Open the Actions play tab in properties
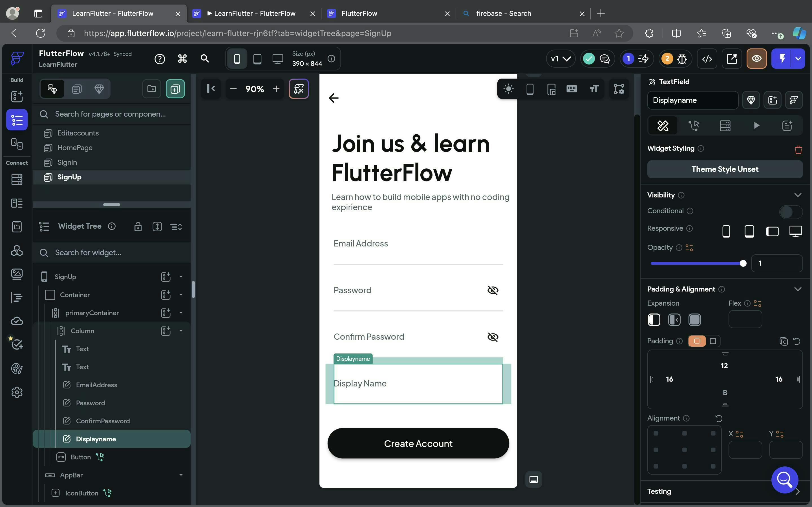 756,125
